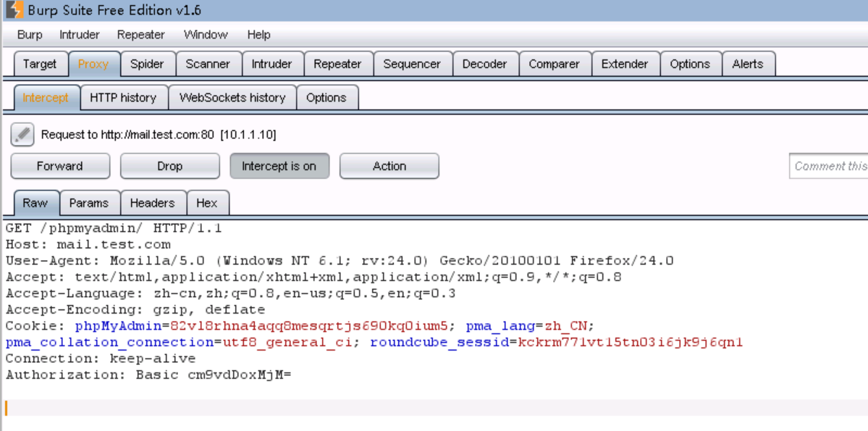The width and height of the screenshot is (868, 431).
Task: Open the Decoder tab
Action: (x=484, y=64)
